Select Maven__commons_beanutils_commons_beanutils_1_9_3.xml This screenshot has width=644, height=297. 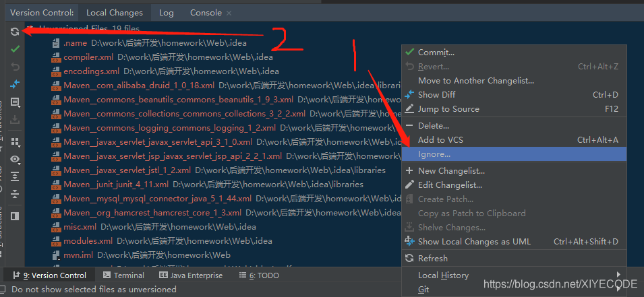(x=178, y=100)
